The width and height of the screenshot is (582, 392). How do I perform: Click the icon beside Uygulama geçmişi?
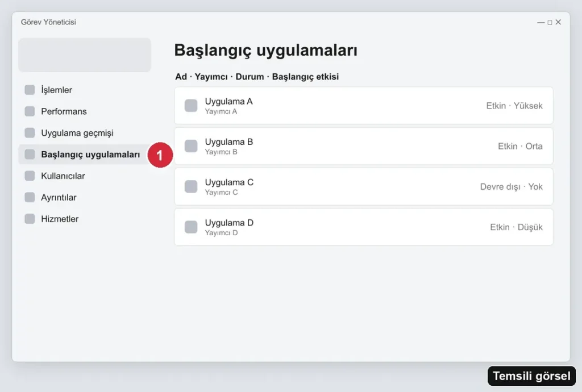(30, 133)
